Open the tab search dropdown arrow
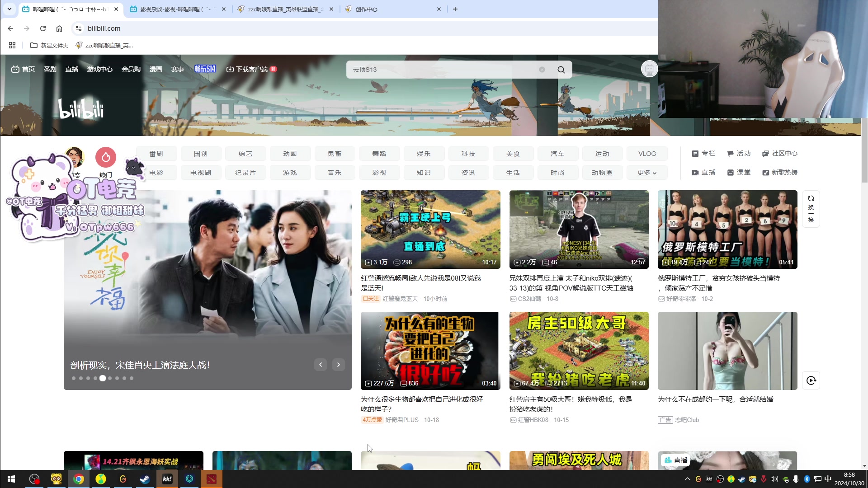 (9, 9)
